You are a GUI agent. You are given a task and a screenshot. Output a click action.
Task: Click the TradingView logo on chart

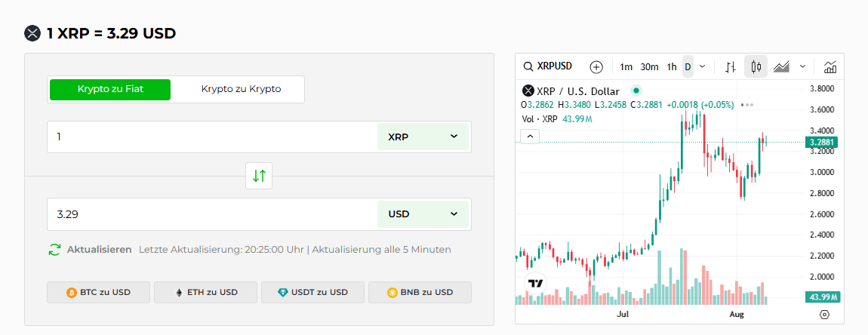pos(534,283)
